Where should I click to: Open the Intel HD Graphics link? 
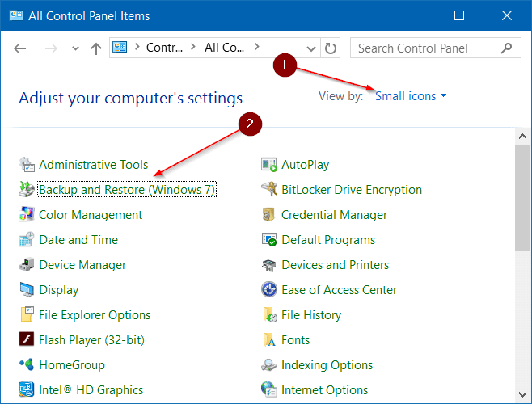pyautogui.click(x=91, y=389)
